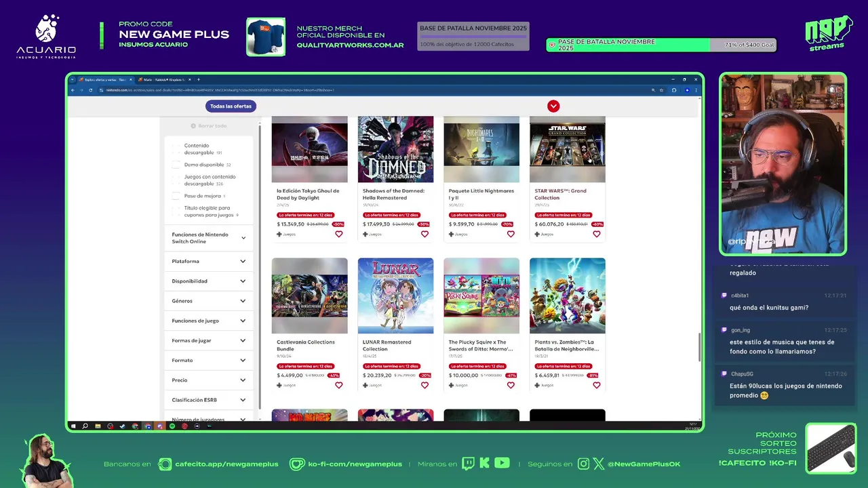Open the Plants vs. Zombies cover thumbnail

pos(568,296)
